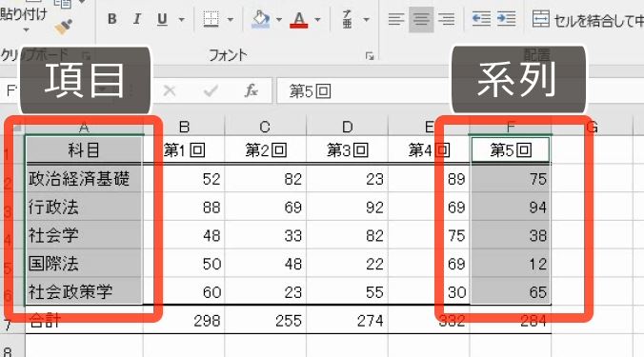Select the column G header
The height and width of the screenshot is (357, 644).
592,128
